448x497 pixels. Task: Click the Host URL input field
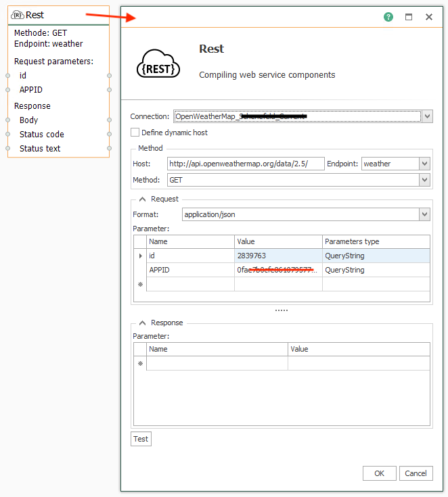pos(246,164)
